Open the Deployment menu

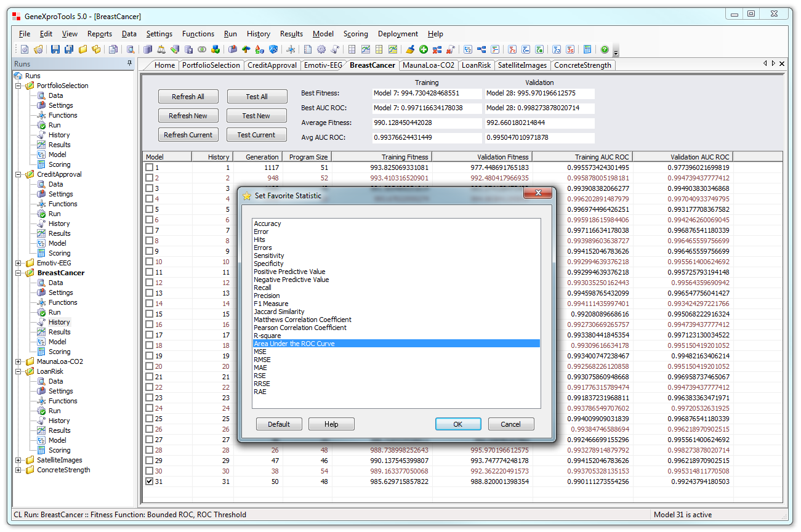(x=398, y=34)
